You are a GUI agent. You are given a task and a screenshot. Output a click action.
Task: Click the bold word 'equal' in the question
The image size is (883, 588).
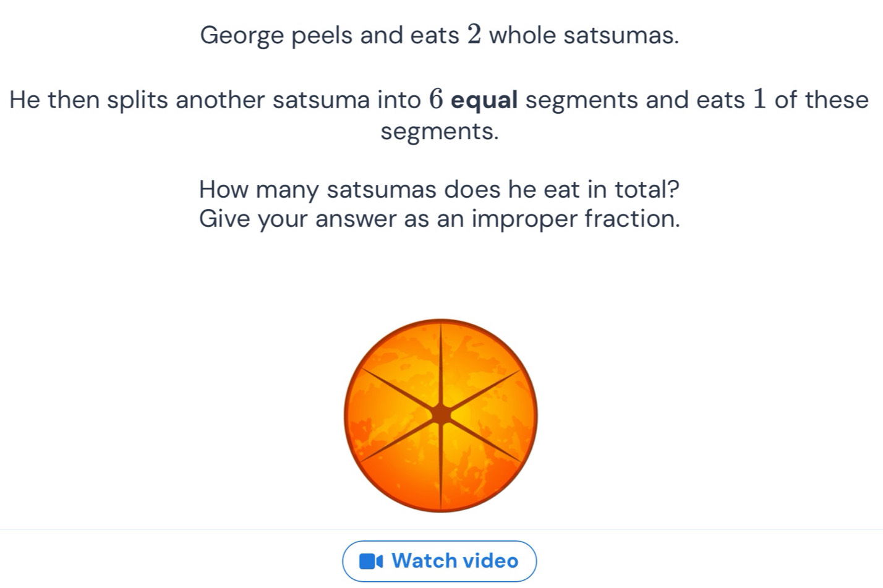point(485,100)
